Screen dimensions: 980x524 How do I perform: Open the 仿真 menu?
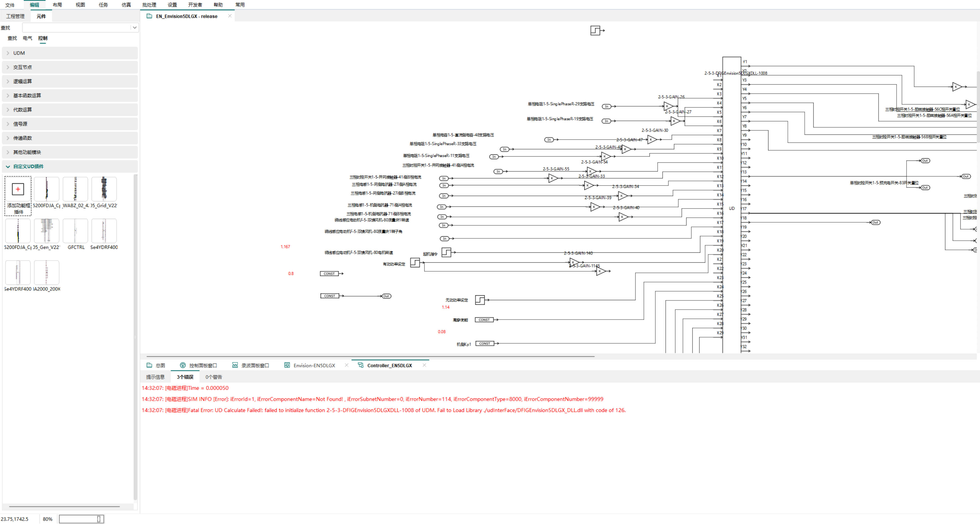(x=126, y=5)
